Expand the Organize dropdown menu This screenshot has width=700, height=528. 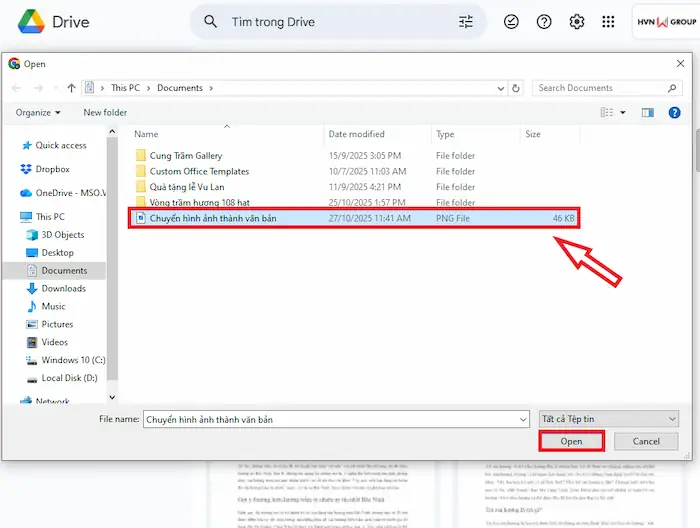point(38,113)
